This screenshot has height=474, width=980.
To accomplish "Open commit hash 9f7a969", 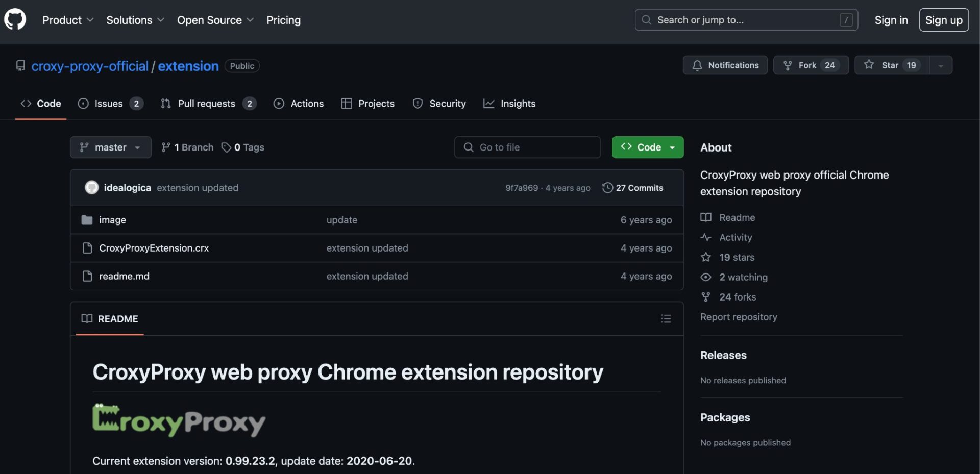I will [x=522, y=188].
